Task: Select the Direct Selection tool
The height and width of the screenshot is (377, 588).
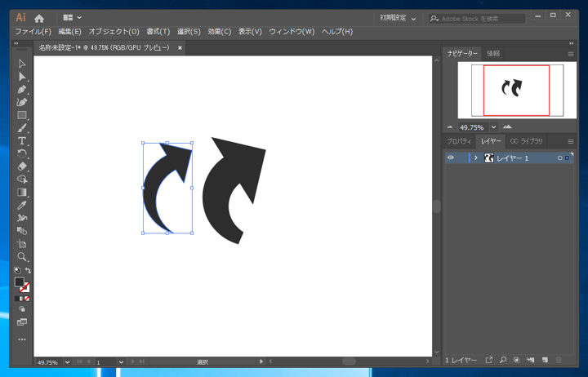Action: pyautogui.click(x=22, y=77)
